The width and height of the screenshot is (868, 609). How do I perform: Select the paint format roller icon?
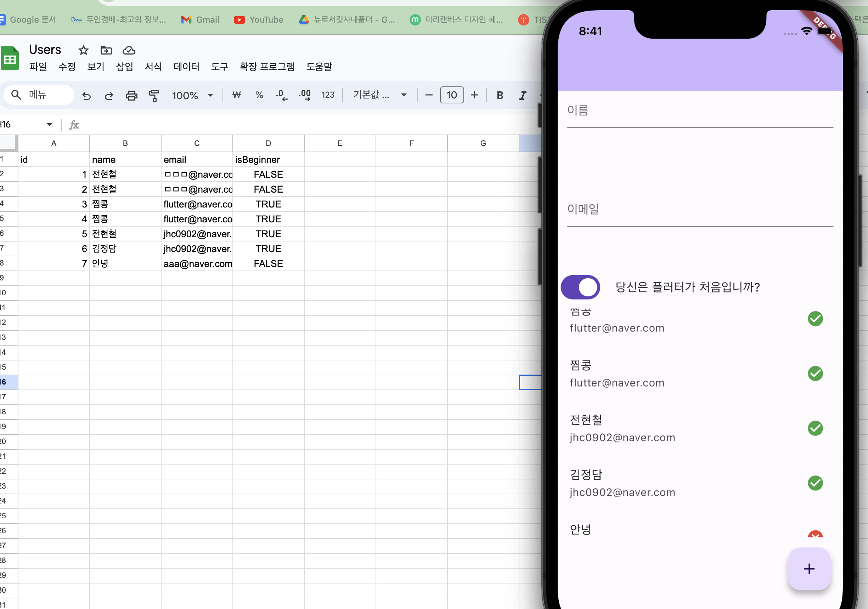[x=154, y=95]
